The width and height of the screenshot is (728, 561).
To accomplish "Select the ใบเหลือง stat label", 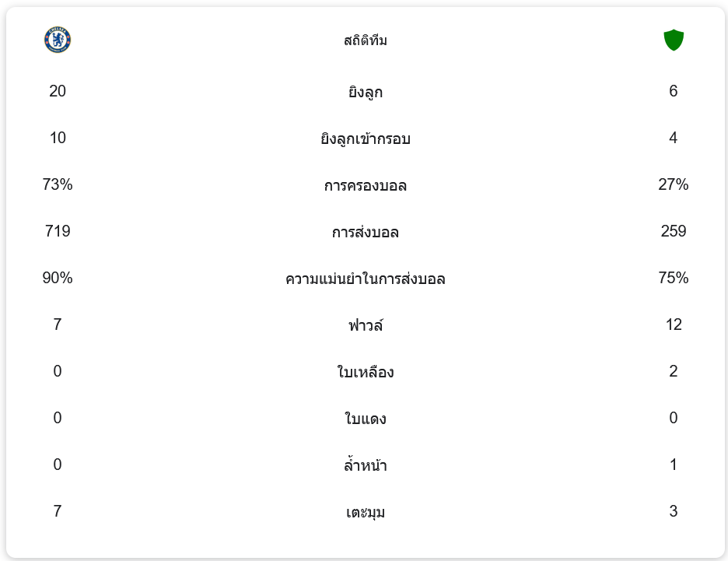I will (x=365, y=372).
